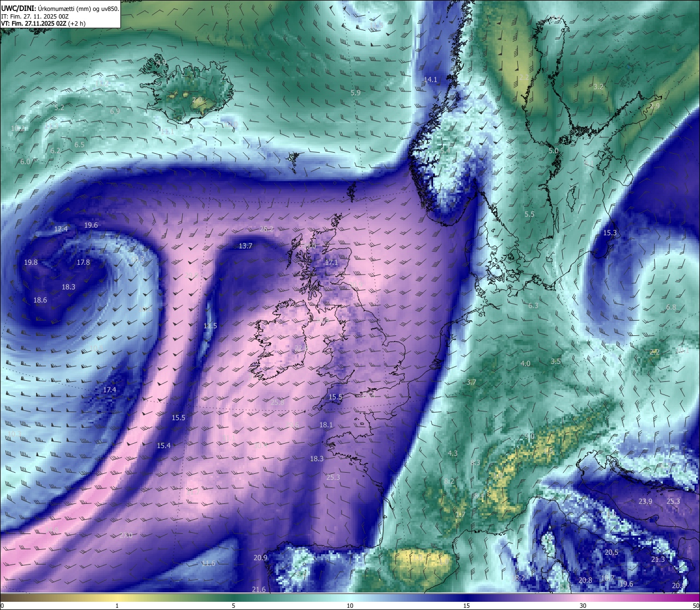Click the colorbar tick label 15
The image size is (700, 610).
tap(466, 606)
